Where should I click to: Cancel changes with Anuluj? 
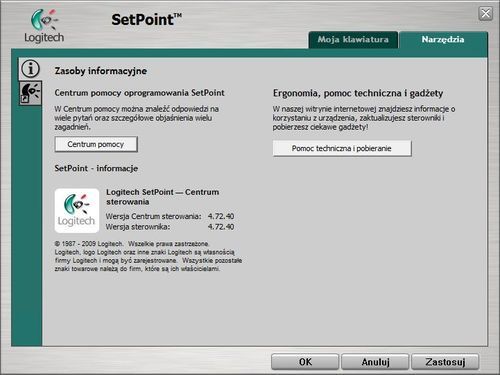point(375,362)
